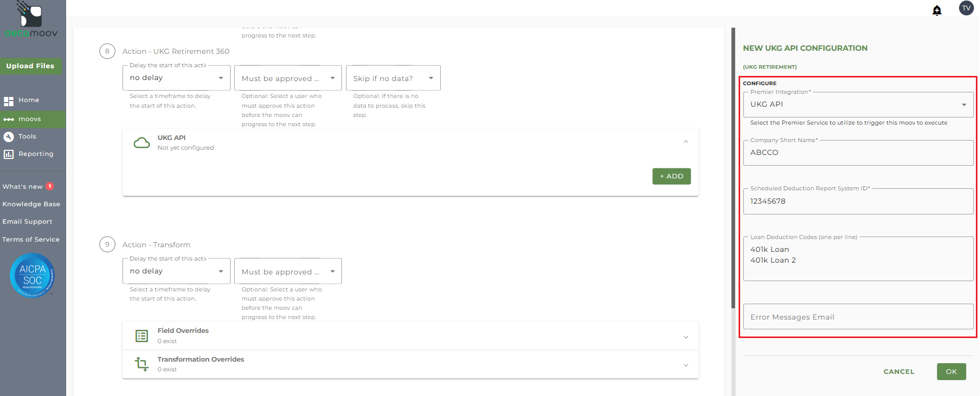Screen dimensions: 980x396
Task: Click the Company Short Name field
Action: click(x=858, y=153)
